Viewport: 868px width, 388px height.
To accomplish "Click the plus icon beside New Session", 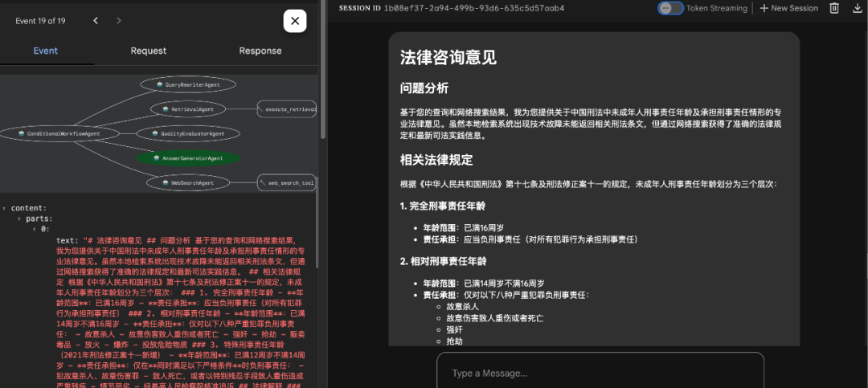I will point(764,8).
